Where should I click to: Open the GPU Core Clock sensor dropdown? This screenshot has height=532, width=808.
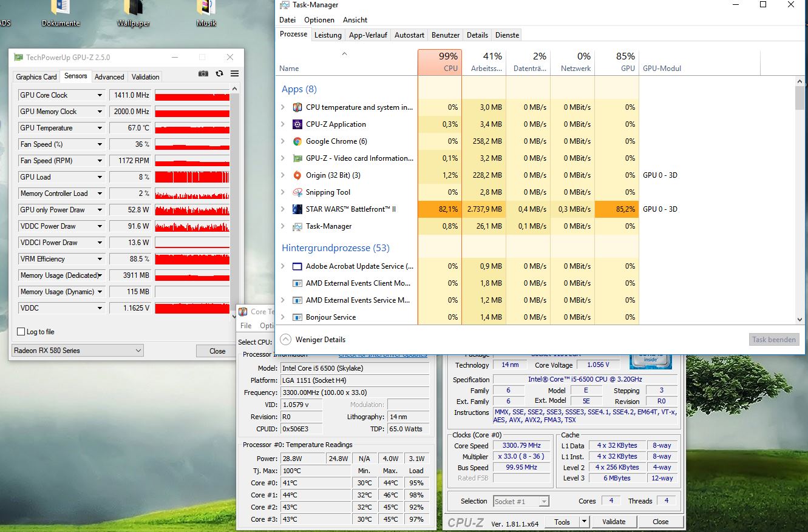[100, 95]
